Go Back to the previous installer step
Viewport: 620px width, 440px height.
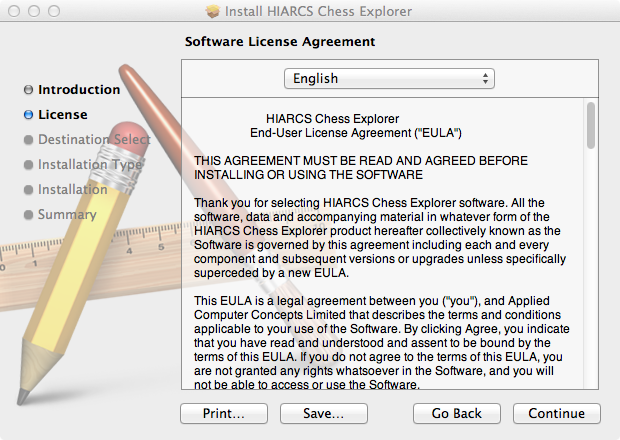[456, 413]
